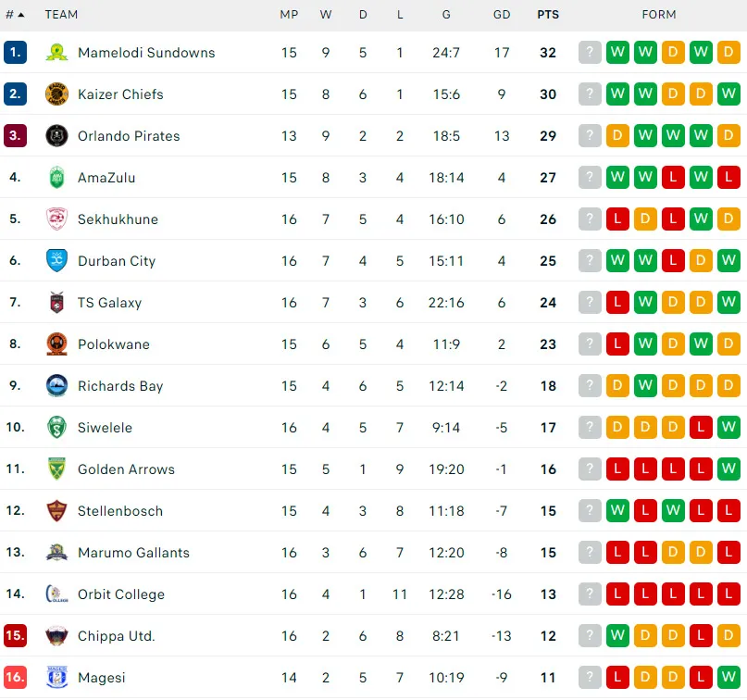Click Orbit College's first red L form badge
Viewport: 747px width, 700px height.
click(x=617, y=594)
